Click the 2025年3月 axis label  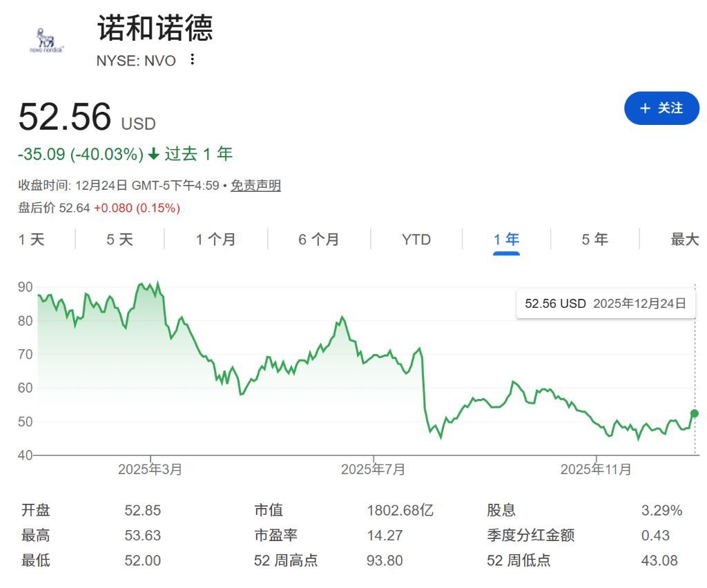(x=150, y=470)
